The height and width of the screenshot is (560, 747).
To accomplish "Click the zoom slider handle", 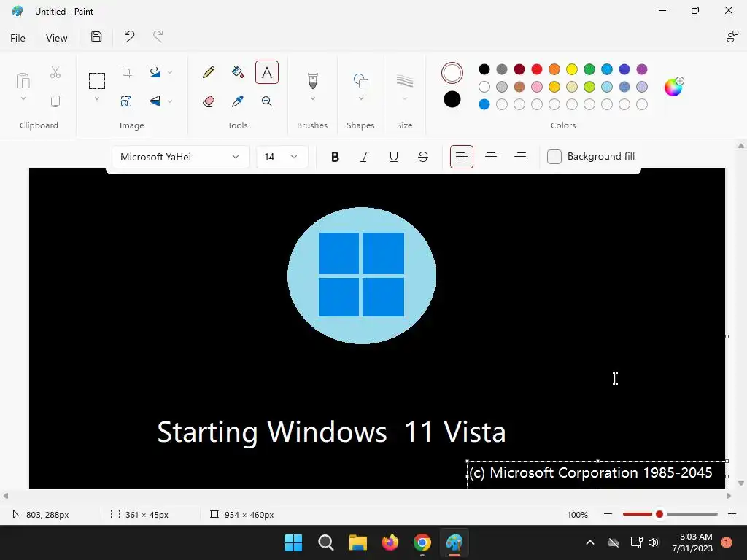I will click(x=659, y=514).
